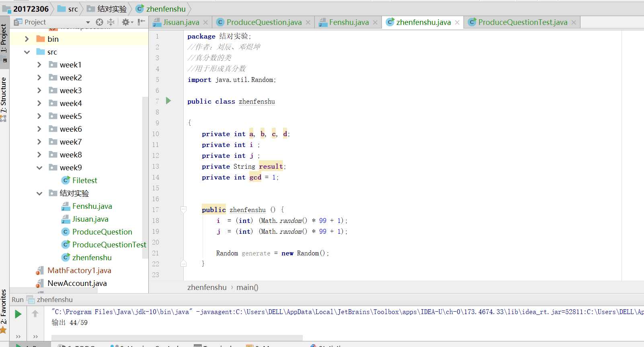
Task: Collapse the 结对实验 folder in tree
Action: pyautogui.click(x=39, y=193)
